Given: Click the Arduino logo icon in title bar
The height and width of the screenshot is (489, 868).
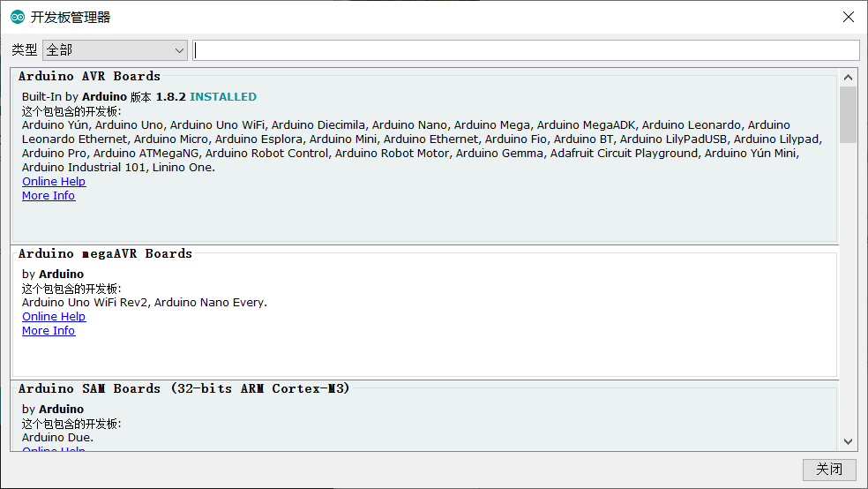Looking at the screenshot, I should [x=18, y=17].
